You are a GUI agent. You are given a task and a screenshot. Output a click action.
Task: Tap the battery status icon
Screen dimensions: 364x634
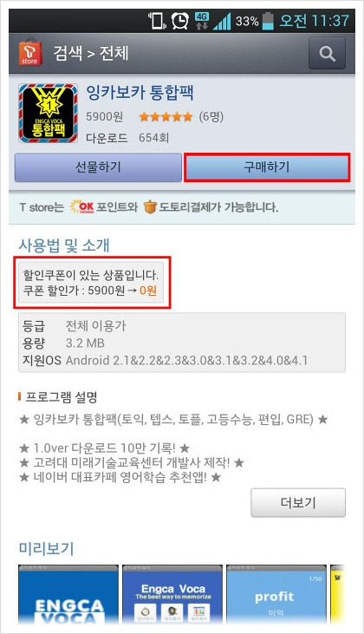tap(268, 21)
